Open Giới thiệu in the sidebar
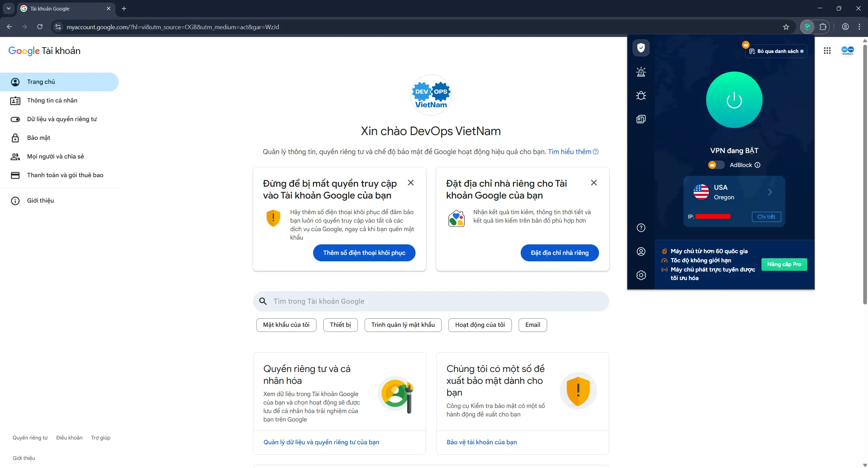 point(59,201)
